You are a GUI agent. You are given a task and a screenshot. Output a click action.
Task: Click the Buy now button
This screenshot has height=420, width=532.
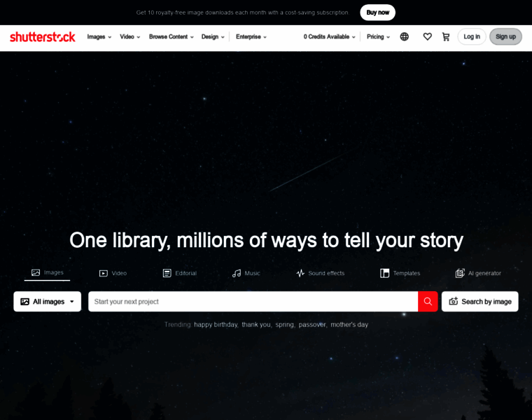pos(377,13)
